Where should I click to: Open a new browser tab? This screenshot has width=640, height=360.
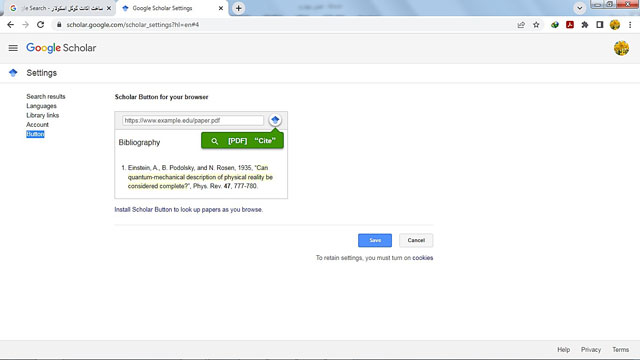pos(239,8)
